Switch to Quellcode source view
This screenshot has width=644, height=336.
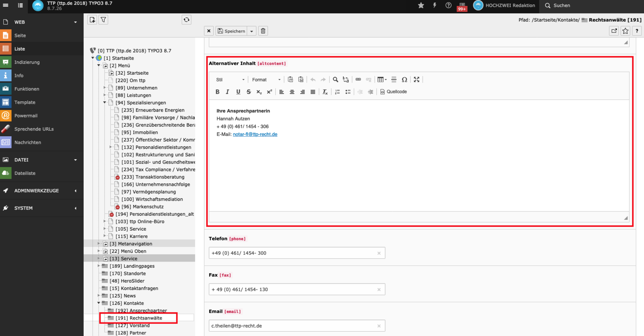click(x=393, y=92)
